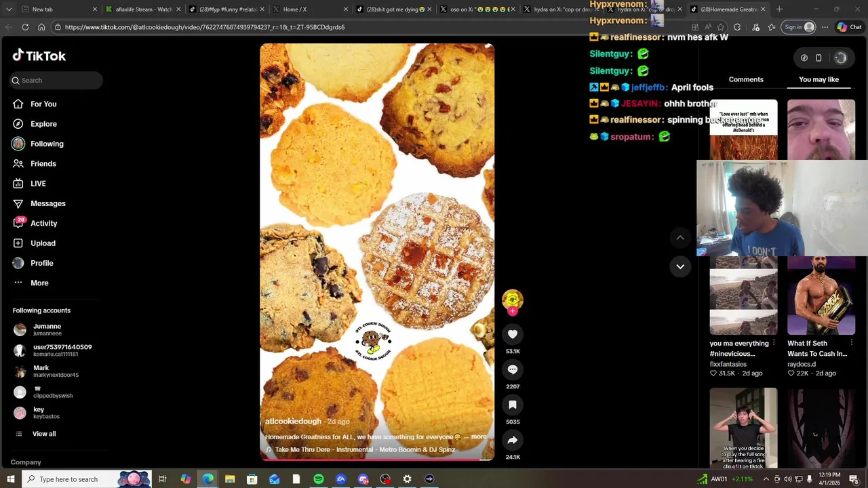
Task: Save video with bookmark icon
Action: point(513,405)
